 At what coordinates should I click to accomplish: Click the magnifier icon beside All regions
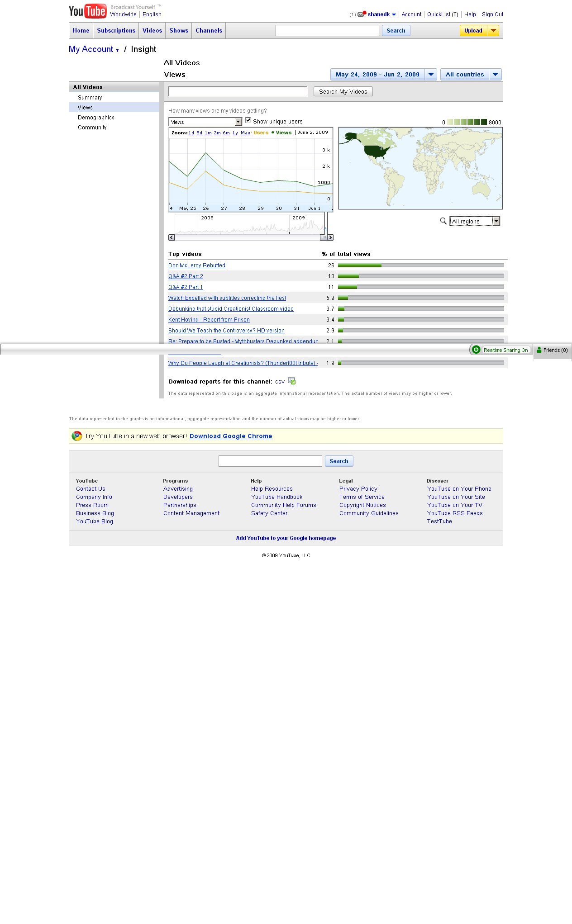point(443,221)
